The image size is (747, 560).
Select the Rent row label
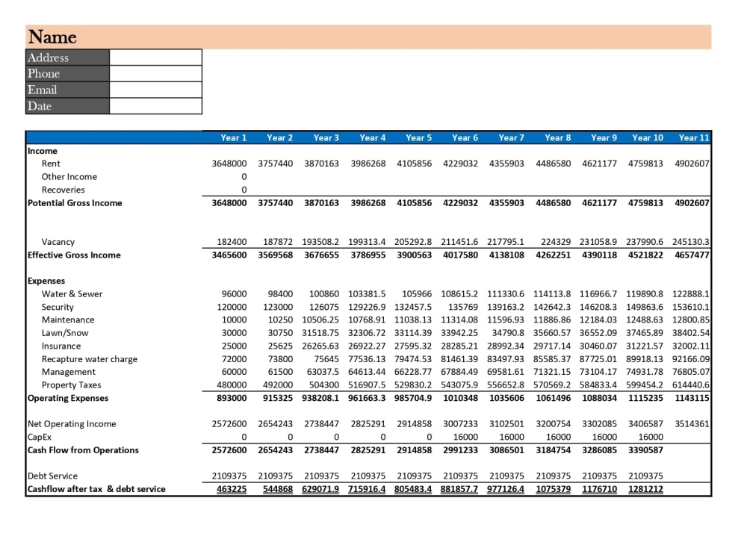[51, 164]
